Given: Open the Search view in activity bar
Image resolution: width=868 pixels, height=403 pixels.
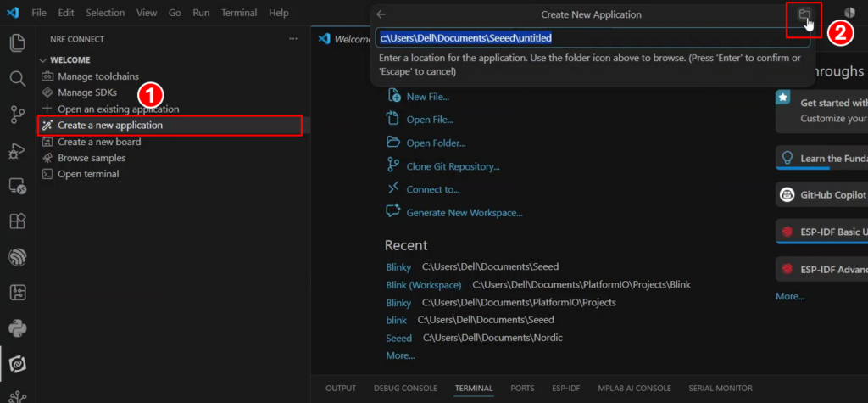Looking at the screenshot, I should (18, 79).
